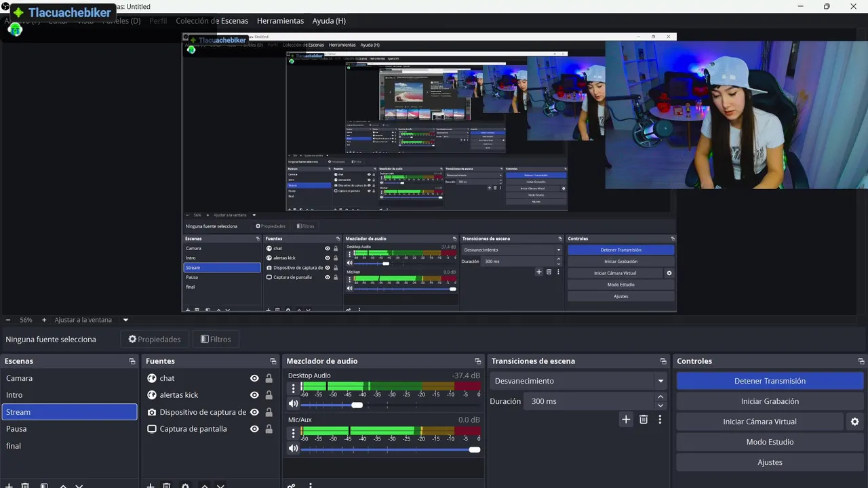Mute the Desktop Audio channel
The width and height of the screenshot is (868, 488).
pos(293,404)
